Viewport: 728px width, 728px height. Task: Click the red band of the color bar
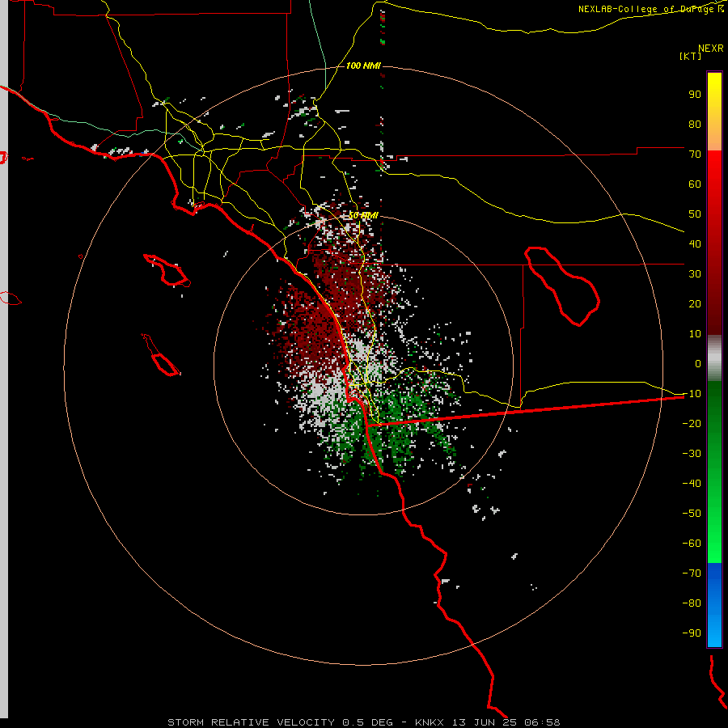[x=714, y=243]
